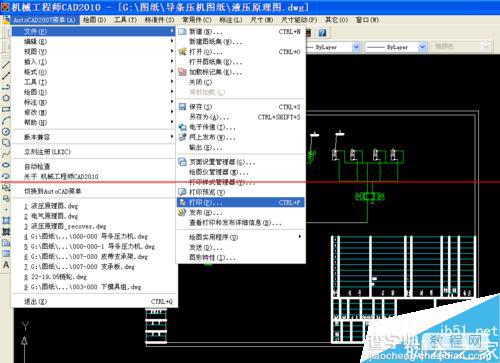Click the blue Help question mark icon
500x363 pixels.
322,33
